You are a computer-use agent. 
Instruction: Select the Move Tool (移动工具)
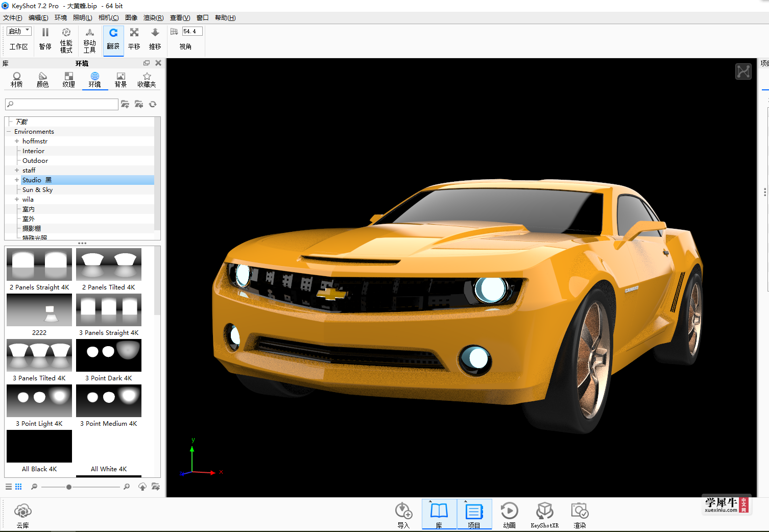89,40
